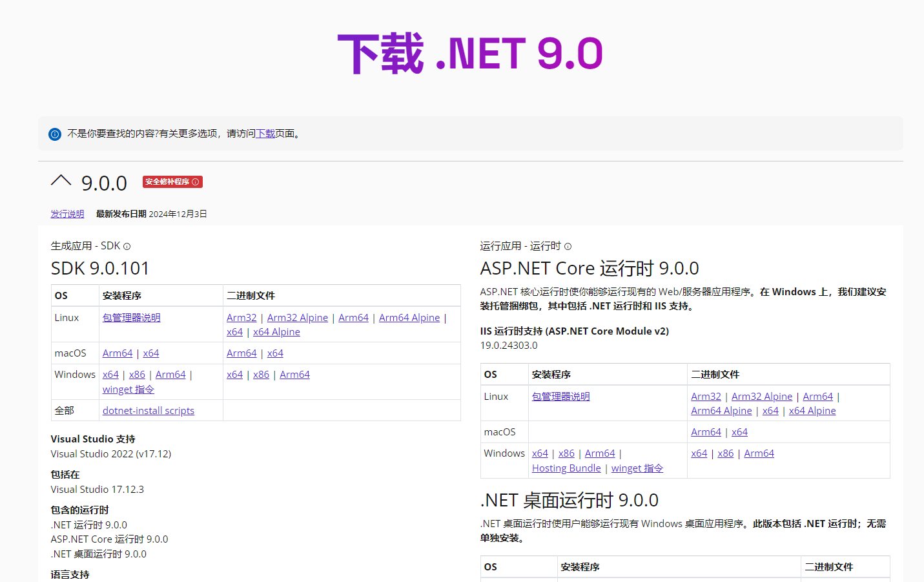924x582 pixels.
Task: Download ASP.NET Core Linux Arm32 binary
Action: [706, 397]
